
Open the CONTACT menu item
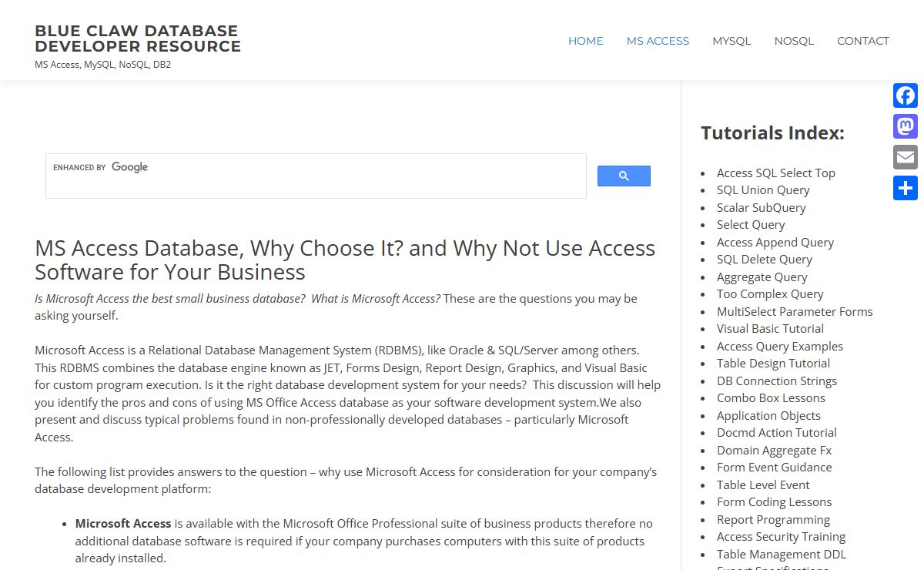click(x=863, y=41)
